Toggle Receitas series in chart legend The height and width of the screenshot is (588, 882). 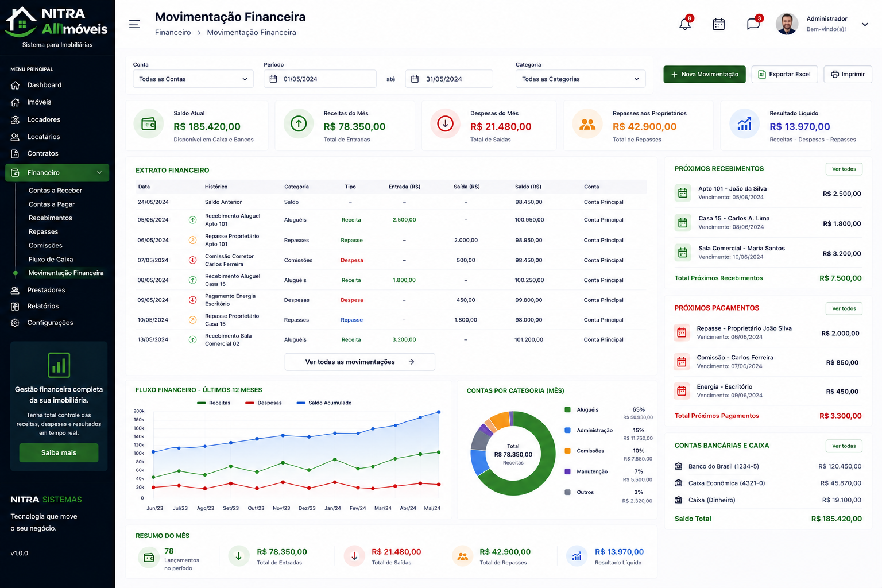point(214,403)
